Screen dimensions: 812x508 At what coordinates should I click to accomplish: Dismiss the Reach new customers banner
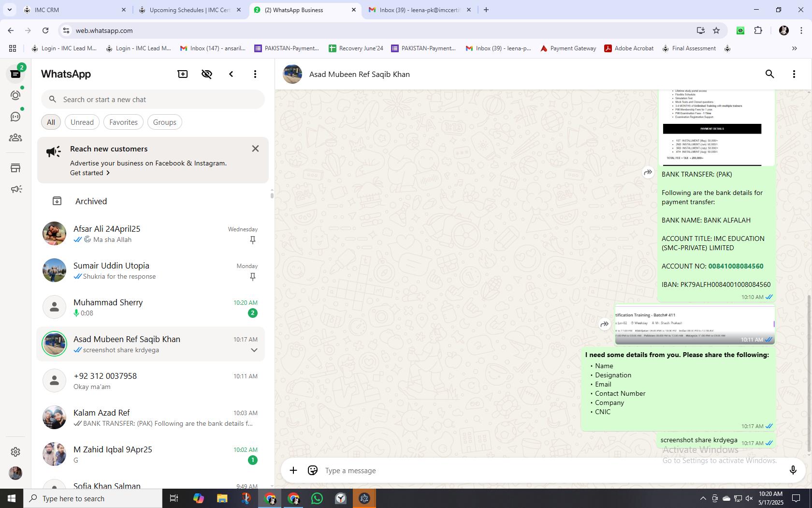255,149
